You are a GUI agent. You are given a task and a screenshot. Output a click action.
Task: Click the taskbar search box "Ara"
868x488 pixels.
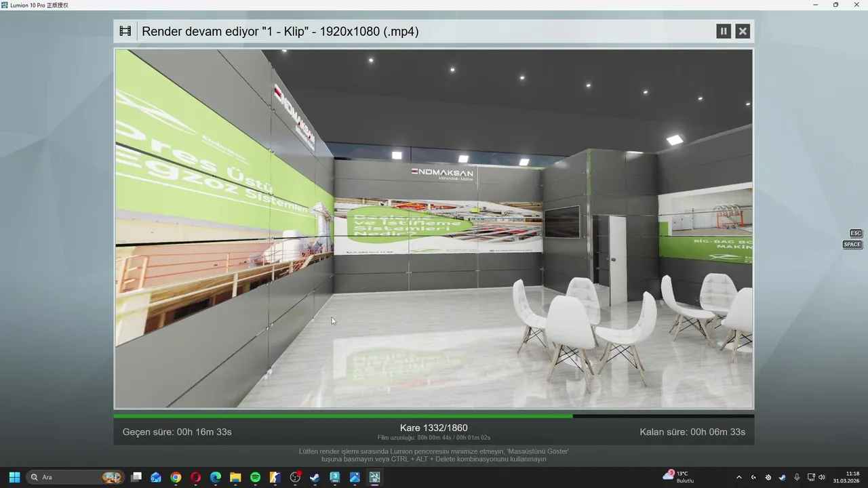75,477
